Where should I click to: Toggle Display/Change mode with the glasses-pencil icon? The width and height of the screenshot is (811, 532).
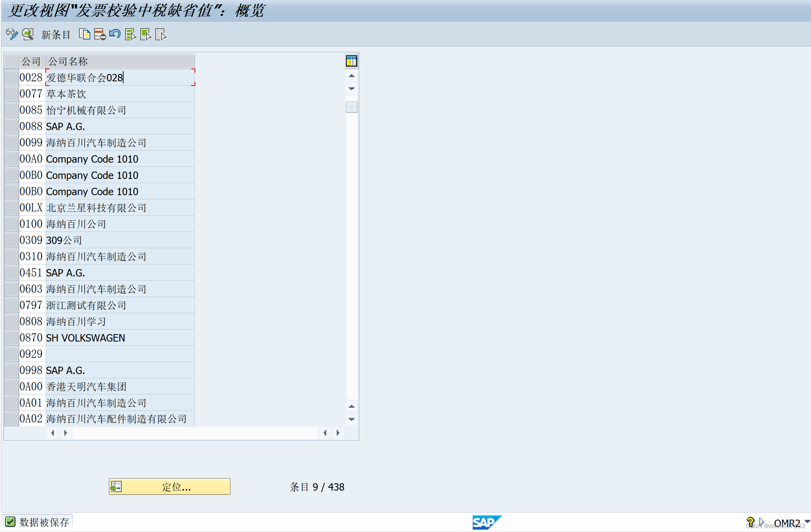tap(12, 34)
